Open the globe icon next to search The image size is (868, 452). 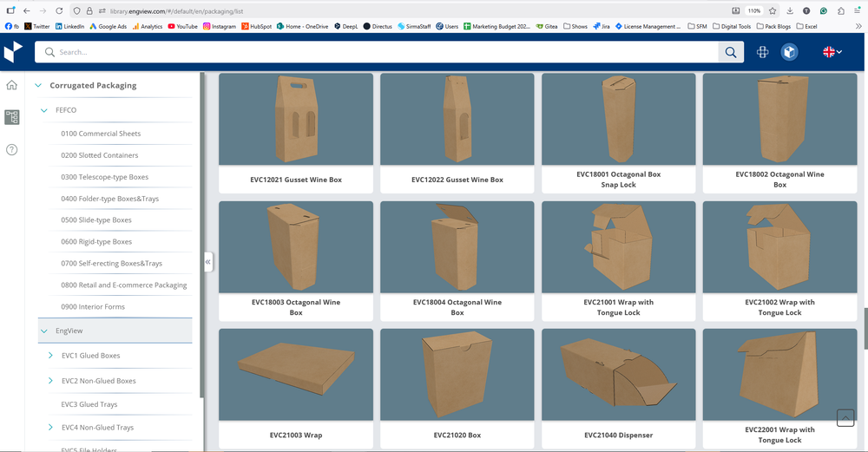pyautogui.click(x=762, y=52)
